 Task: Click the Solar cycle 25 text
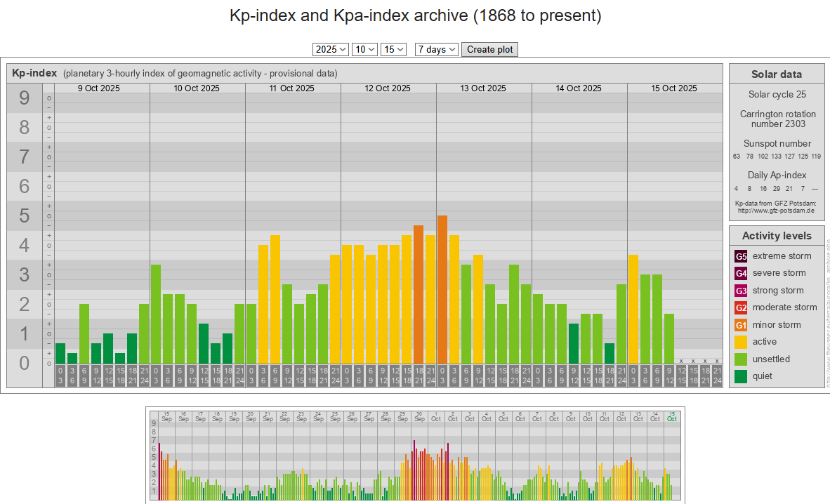point(777,94)
